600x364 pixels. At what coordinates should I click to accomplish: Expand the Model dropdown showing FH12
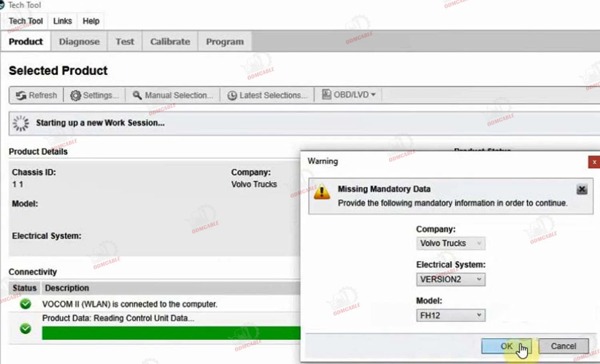tap(450, 315)
